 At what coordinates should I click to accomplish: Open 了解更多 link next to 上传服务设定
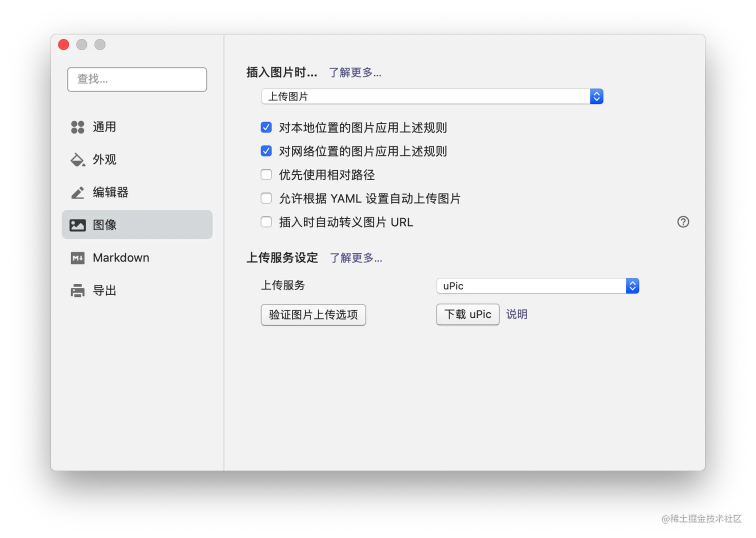356,258
